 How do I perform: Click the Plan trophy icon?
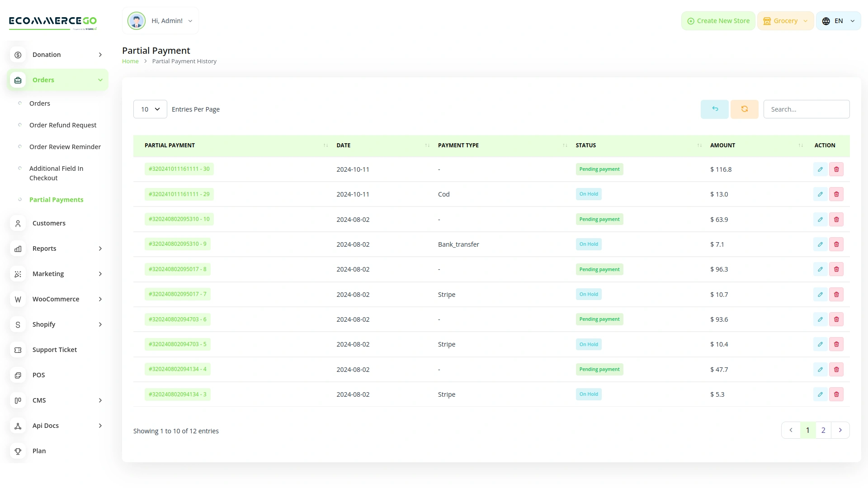[18, 450]
